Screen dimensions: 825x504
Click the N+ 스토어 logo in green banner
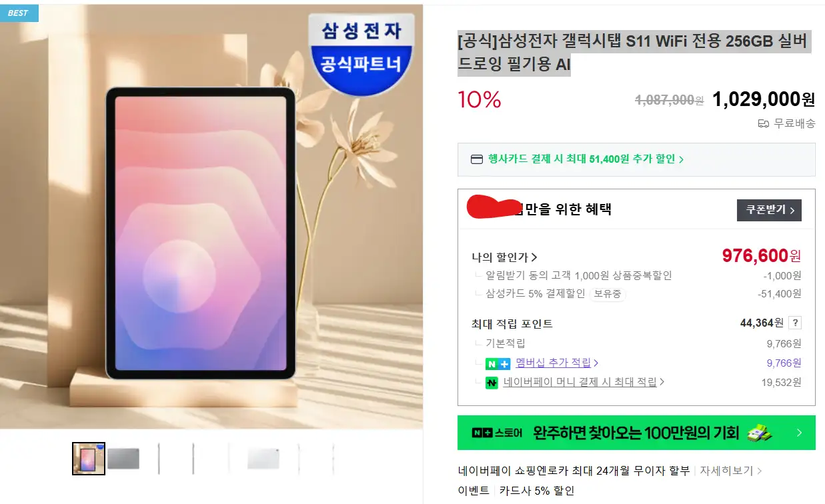[496, 433]
